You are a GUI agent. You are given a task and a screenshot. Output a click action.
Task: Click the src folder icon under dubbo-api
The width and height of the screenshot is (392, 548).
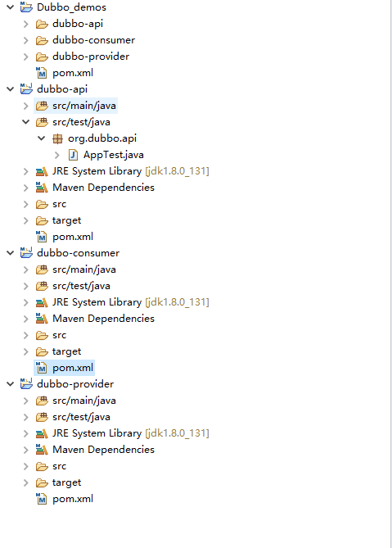pyautogui.click(x=42, y=204)
